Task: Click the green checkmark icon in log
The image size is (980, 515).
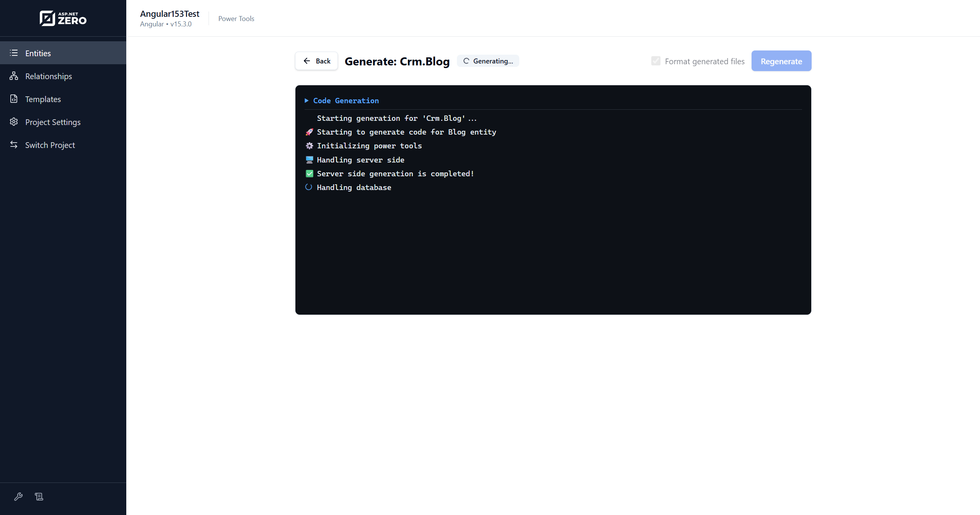Action: (x=309, y=174)
